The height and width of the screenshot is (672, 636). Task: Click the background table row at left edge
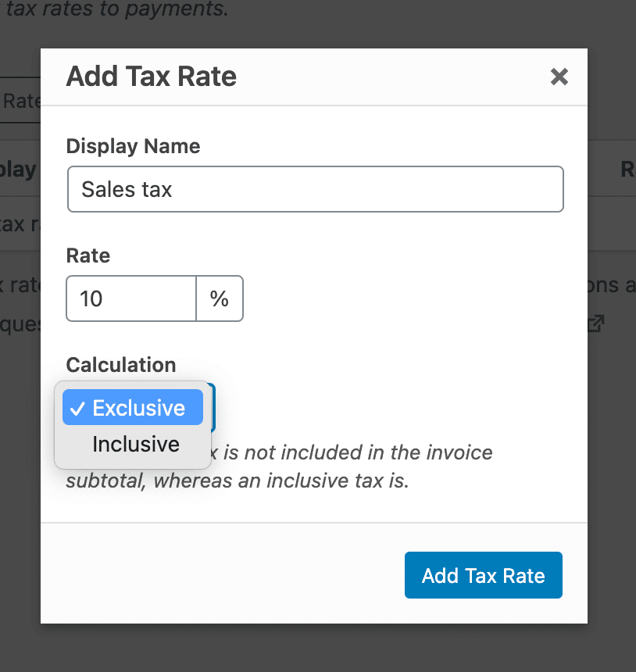tap(20, 224)
